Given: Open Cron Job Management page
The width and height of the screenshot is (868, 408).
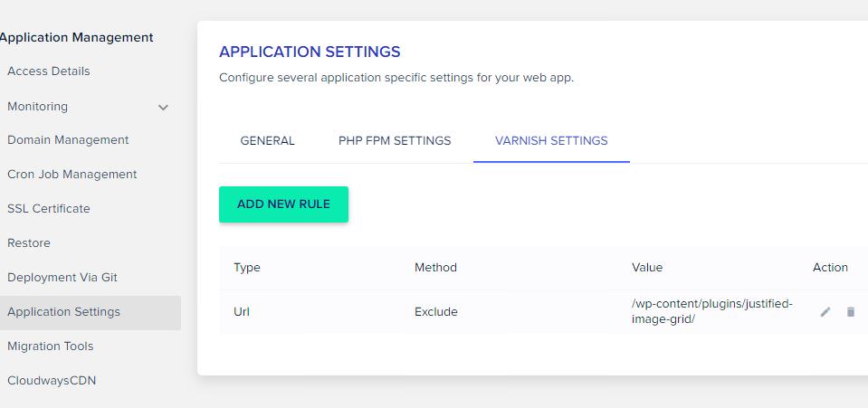Looking at the screenshot, I should tap(72, 175).
